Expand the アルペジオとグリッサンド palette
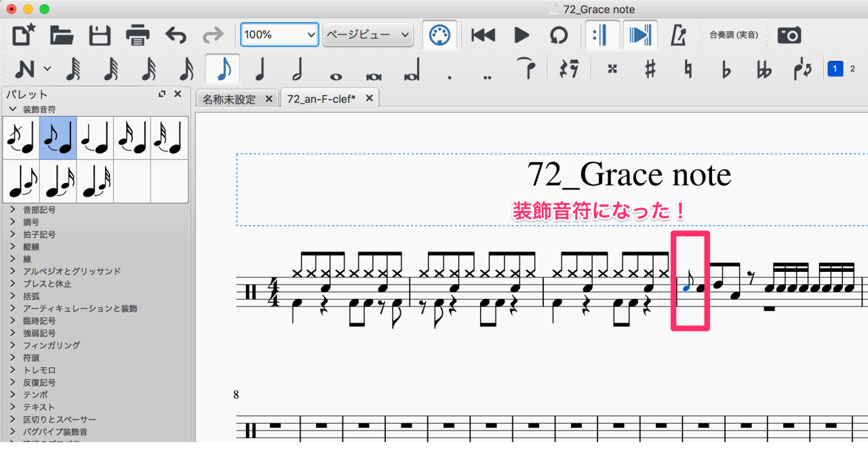This screenshot has height=459, width=868. click(x=12, y=271)
